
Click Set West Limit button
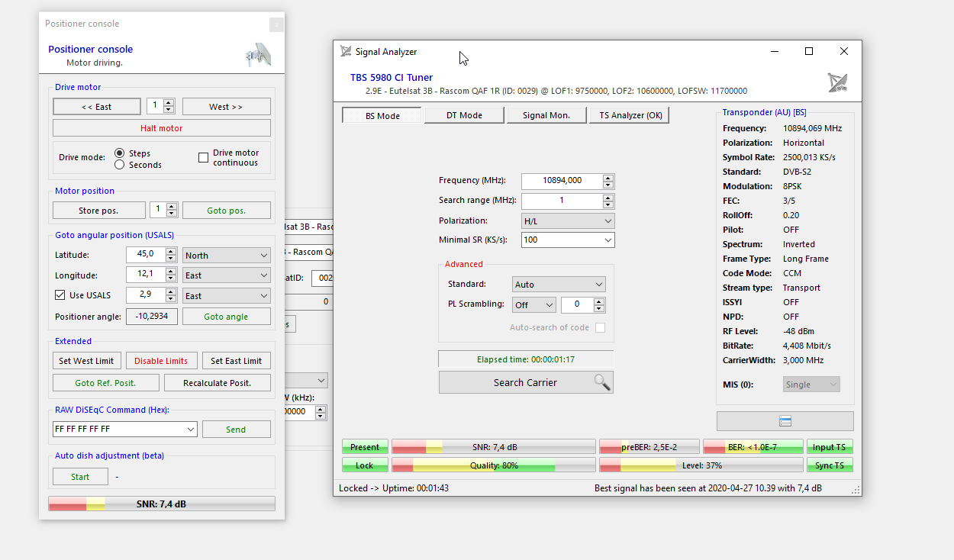(x=86, y=361)
